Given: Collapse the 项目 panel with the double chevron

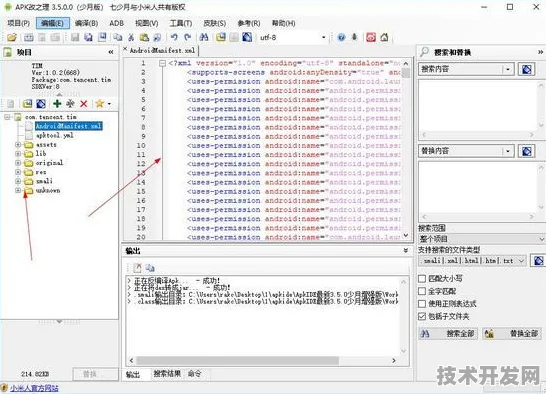Looking at the screenshot, I should [x=111, y=52].
